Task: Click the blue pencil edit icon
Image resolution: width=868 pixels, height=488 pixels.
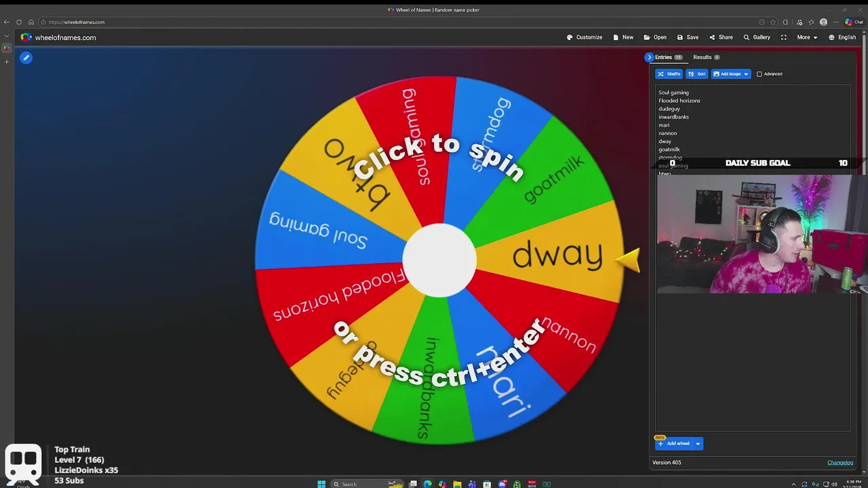Action: point(26,58)
